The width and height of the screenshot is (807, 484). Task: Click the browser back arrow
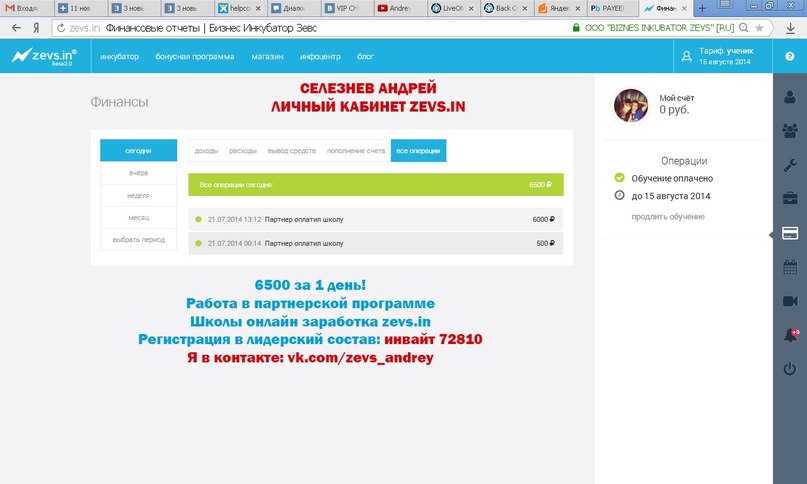[16, 28]
